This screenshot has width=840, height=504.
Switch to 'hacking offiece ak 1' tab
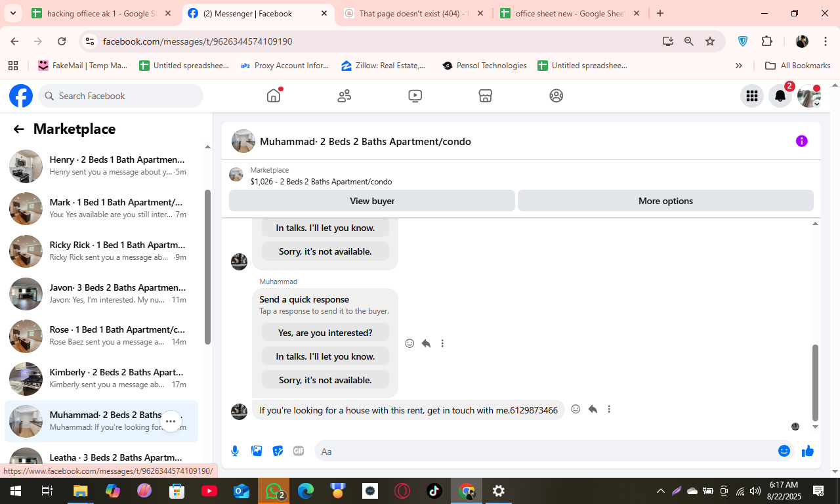click(x=102, y=13)
